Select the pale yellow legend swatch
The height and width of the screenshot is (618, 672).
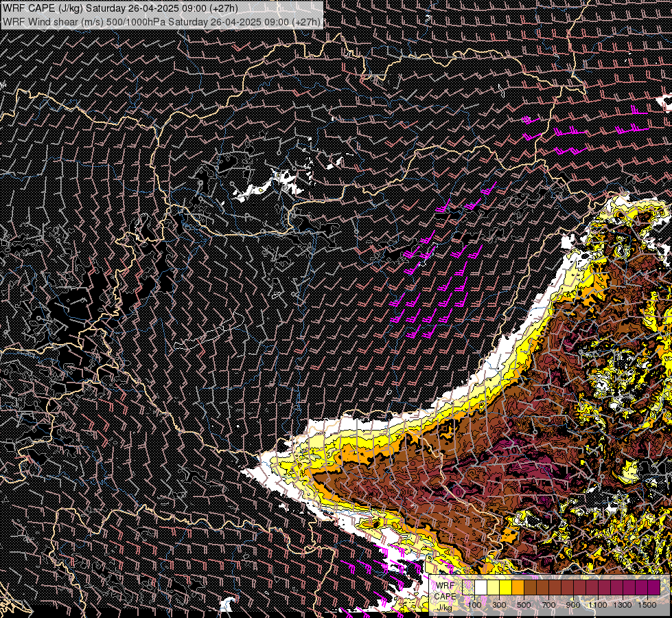(494, 587)
